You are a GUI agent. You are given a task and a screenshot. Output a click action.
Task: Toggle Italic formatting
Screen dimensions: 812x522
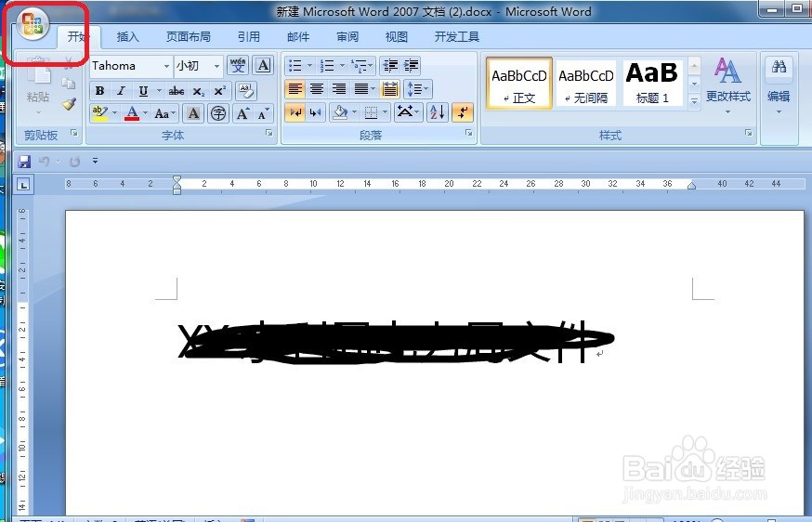(121, 91)
